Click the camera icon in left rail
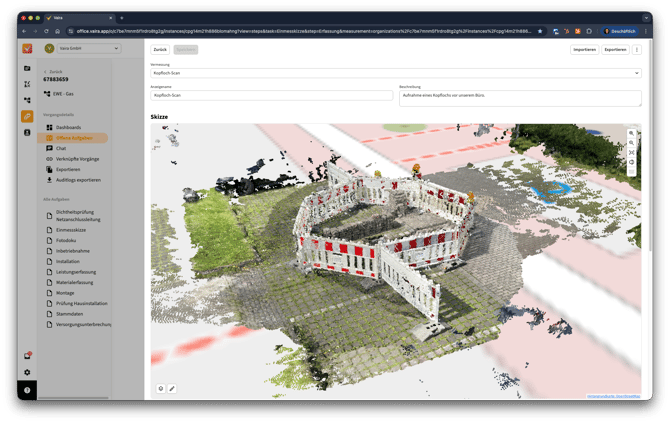The image size is (670, 423). point(27,68)
